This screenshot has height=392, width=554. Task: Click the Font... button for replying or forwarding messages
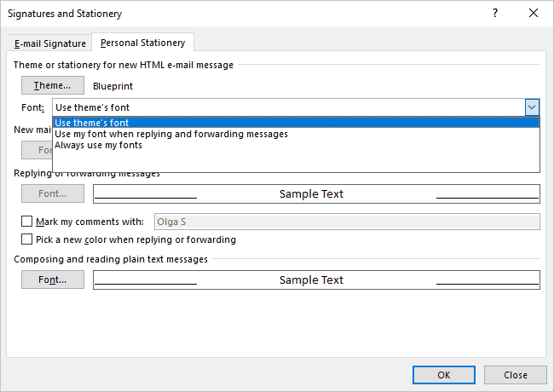[53, 193]
